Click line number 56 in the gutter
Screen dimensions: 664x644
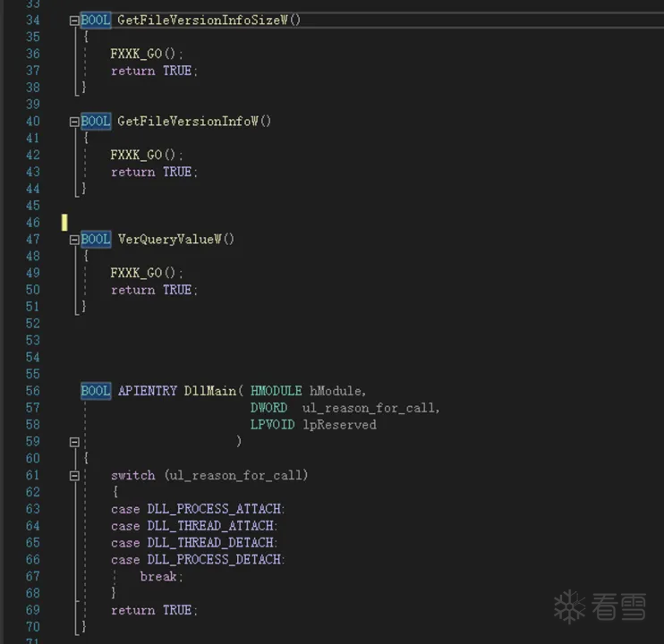pyautogui.click(x=32, y=391)
